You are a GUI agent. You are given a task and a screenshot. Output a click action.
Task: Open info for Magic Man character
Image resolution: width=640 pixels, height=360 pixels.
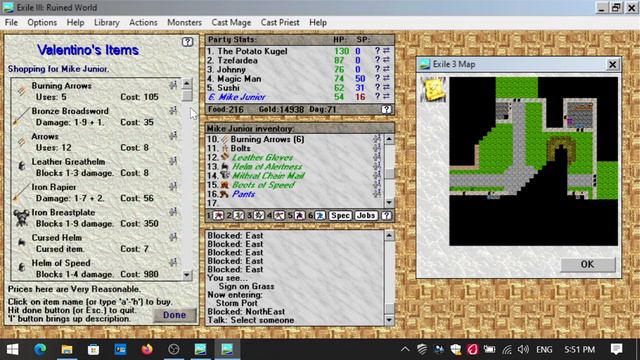[378, 78]
